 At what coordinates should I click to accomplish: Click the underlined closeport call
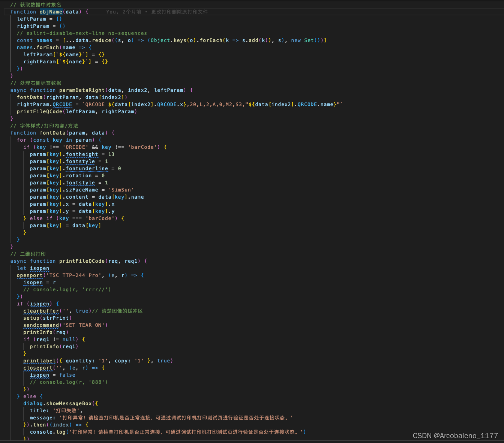coord(38,368)
